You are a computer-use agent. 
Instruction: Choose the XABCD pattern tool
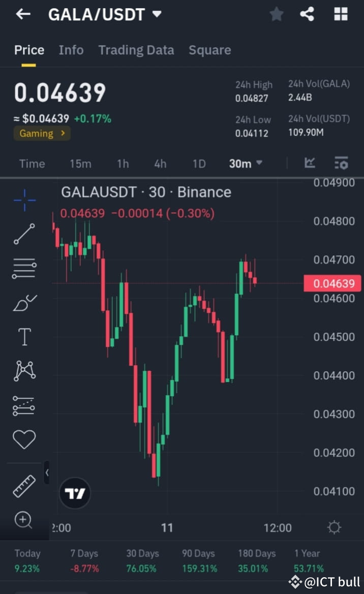tap(24, 370)
